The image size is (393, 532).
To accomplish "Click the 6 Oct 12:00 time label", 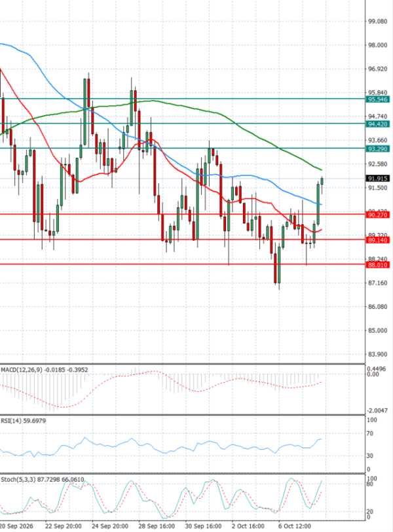I will coord(295,526).
